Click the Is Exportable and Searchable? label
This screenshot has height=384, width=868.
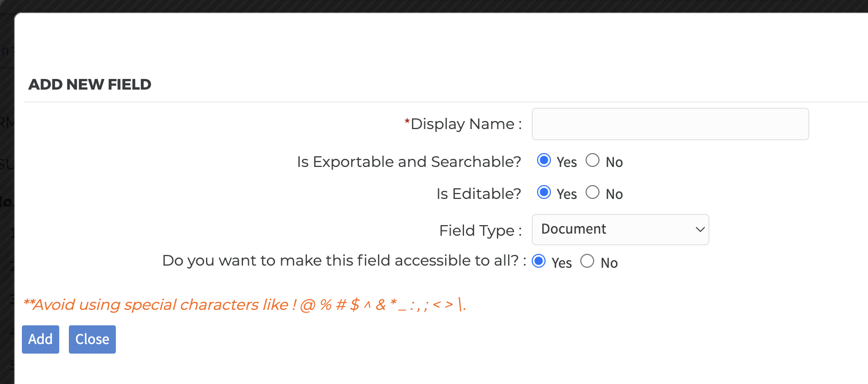409,162
